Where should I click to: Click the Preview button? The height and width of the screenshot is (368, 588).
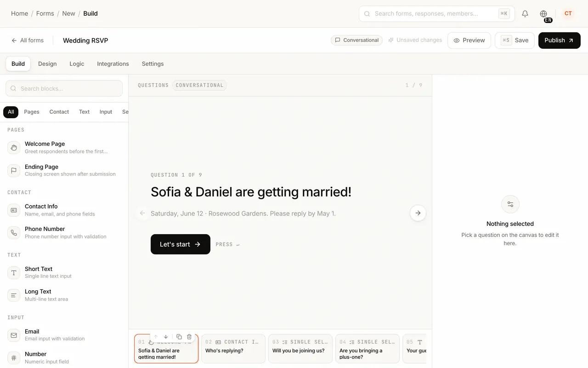[x=469, y=40]
